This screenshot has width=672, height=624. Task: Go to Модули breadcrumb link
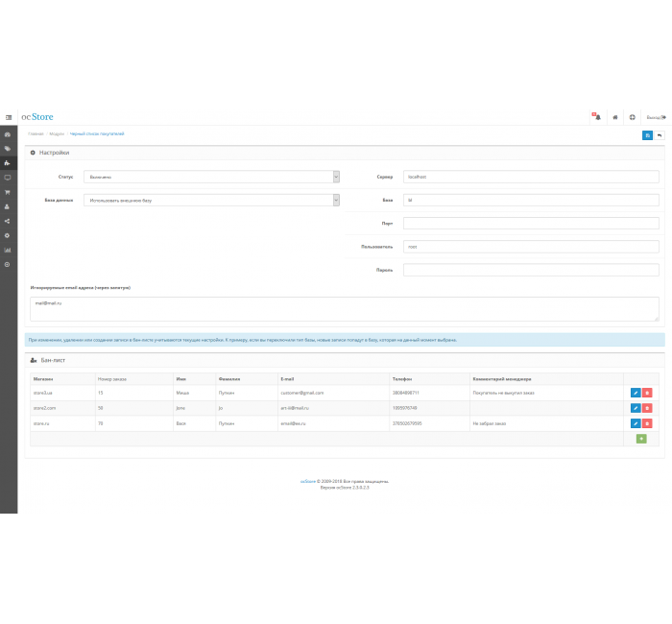(57, 133)
